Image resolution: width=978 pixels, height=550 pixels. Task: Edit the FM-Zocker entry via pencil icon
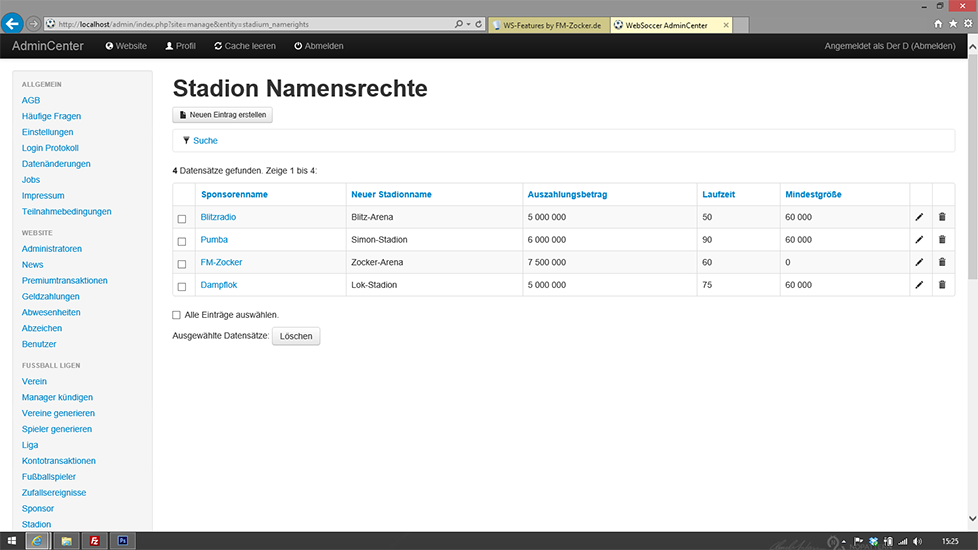[x=919, y=262]
